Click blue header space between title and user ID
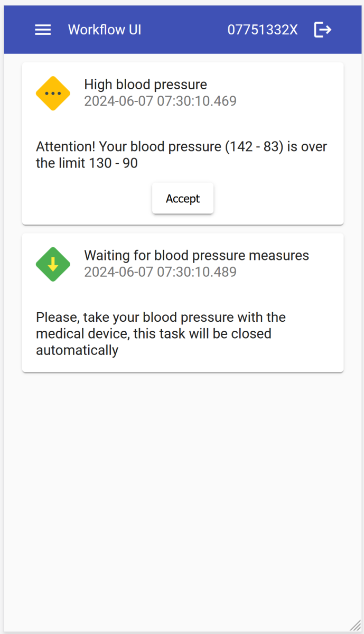This screenshot has height=634, width=364. pyautogui.click(x=184, y=30)
